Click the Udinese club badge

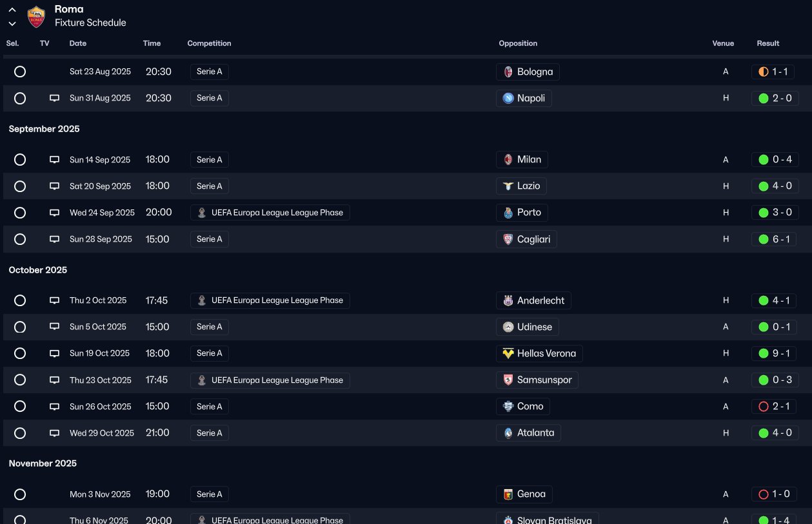tap(508, 327)
